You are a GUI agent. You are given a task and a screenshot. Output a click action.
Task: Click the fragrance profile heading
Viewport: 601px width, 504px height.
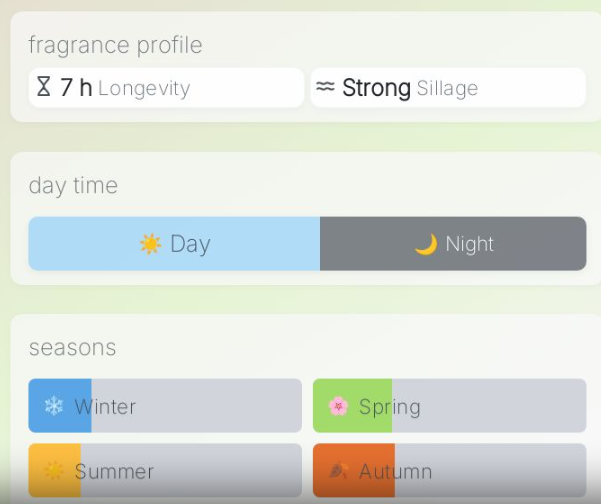point(115,45)
